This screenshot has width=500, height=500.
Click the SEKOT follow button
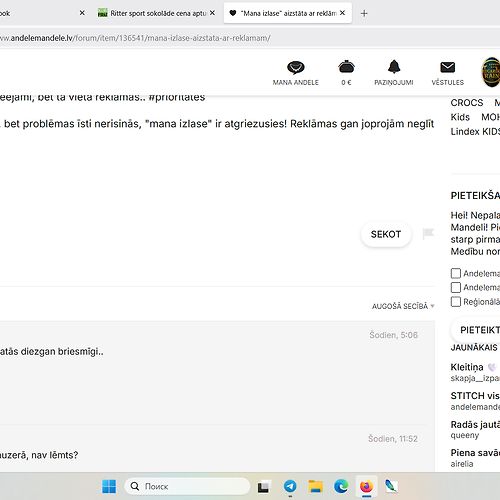tap(386, 234)
